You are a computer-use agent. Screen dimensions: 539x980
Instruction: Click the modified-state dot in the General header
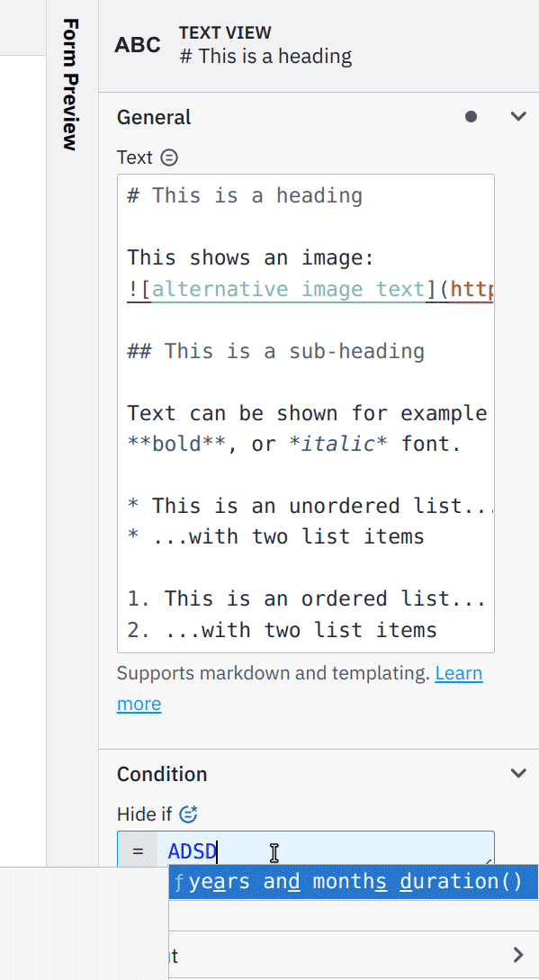pyautogui.click(x=472, y=116)
